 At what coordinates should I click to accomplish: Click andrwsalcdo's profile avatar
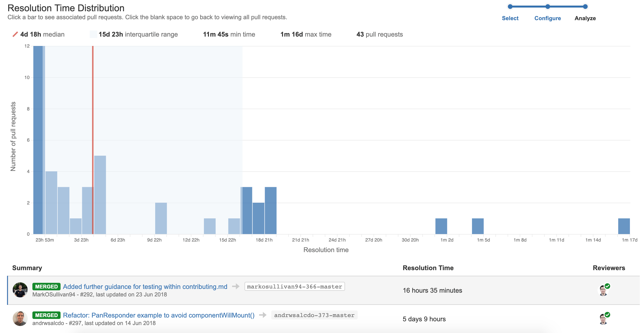click(21, 319)
